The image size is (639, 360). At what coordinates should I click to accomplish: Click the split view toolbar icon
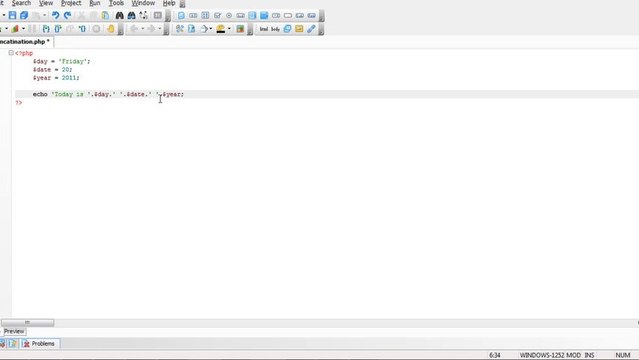coord(158,15)
